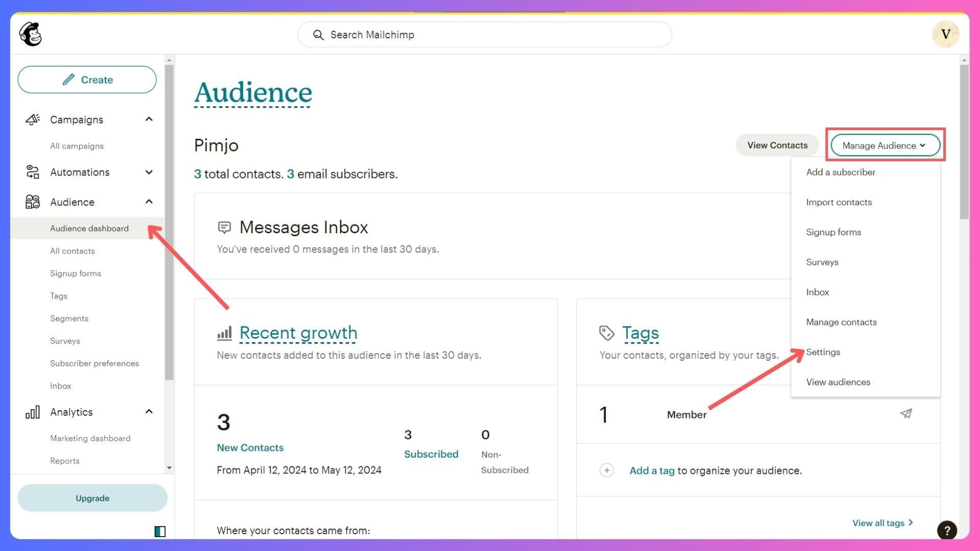Screen dimensions: 980x551
Task: Expand the Automations section chevron
Action: [x=149, y=172]
